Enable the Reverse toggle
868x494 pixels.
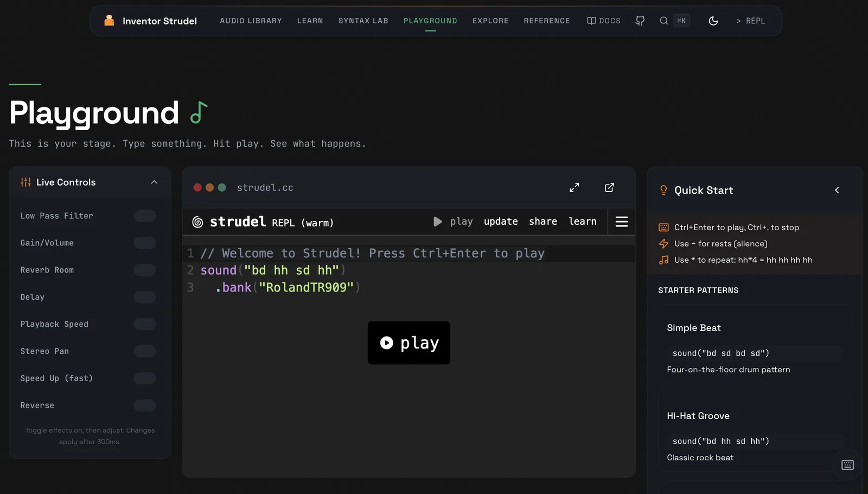[x=145, y=406]
